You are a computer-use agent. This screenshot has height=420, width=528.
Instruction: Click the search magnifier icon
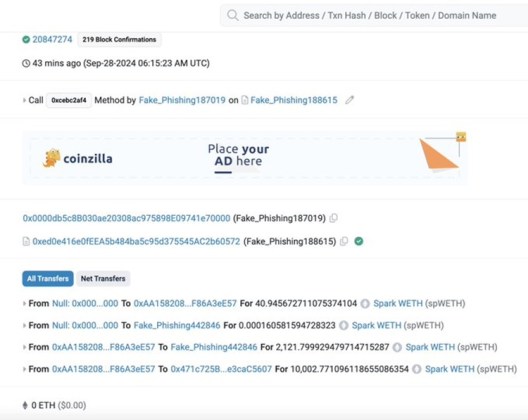coord(233,15)
